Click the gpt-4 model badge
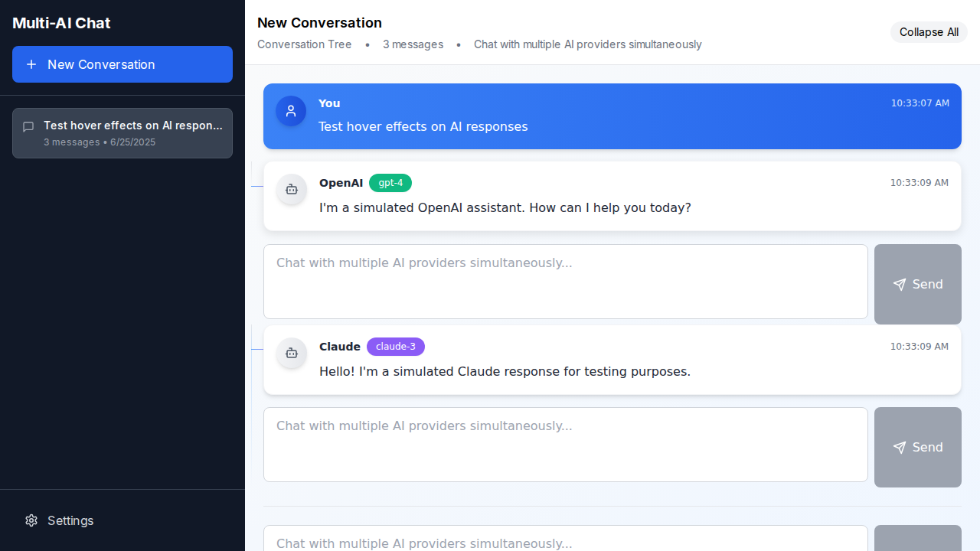 pyautogui.click(x=390, y=183)
